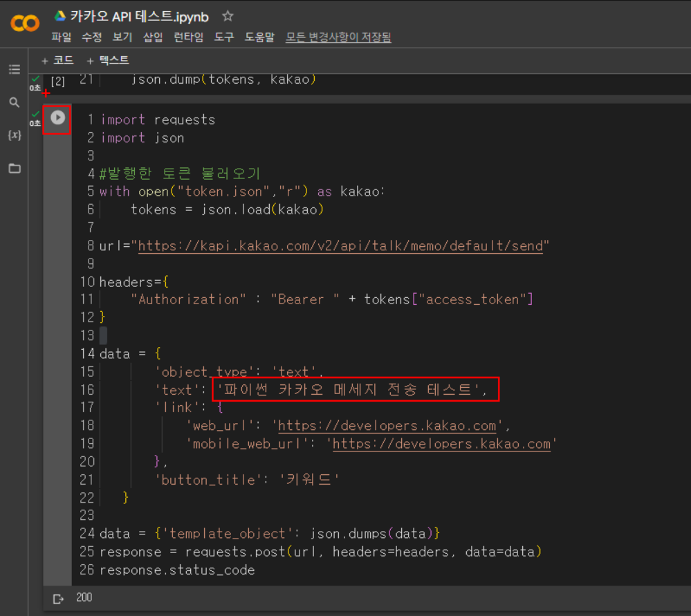Click the 'object_type': 'text' line
Image resolution: width=691 pixels, height=616 pixels.
(239, 372)
